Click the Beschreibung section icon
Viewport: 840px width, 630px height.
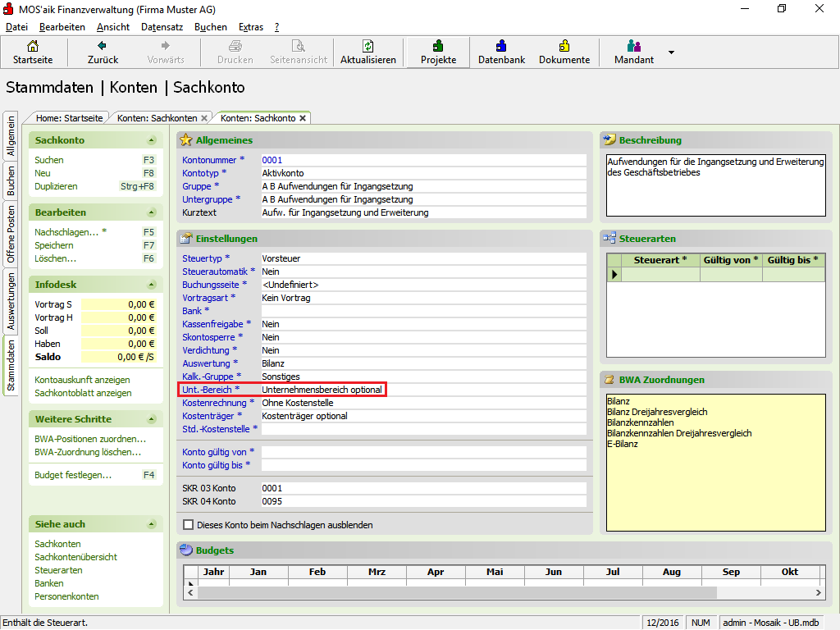(609, 140)
